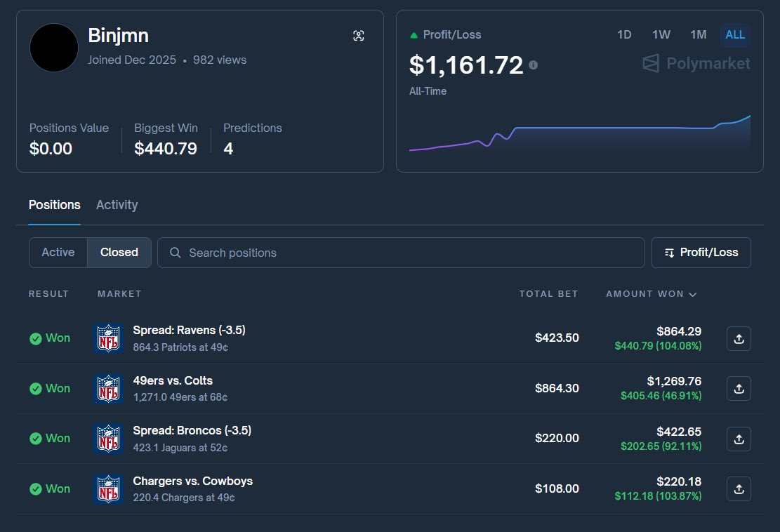The height and width of the screenshot is (532, 780).
Task: Sort by the Amount Won column
Action: [651, 294]
